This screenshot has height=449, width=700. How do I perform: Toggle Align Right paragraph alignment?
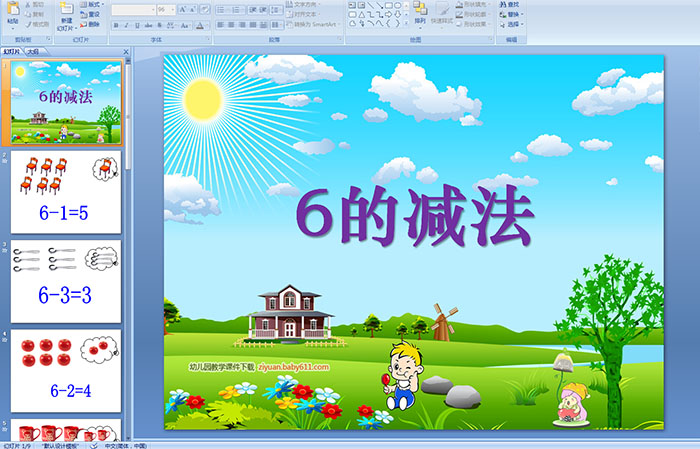(242, 25)
